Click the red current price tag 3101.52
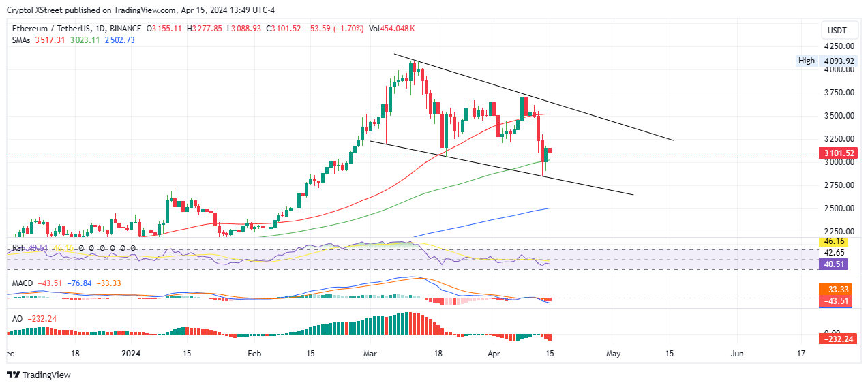Screen dimensions: 868x387 (839, 153)
